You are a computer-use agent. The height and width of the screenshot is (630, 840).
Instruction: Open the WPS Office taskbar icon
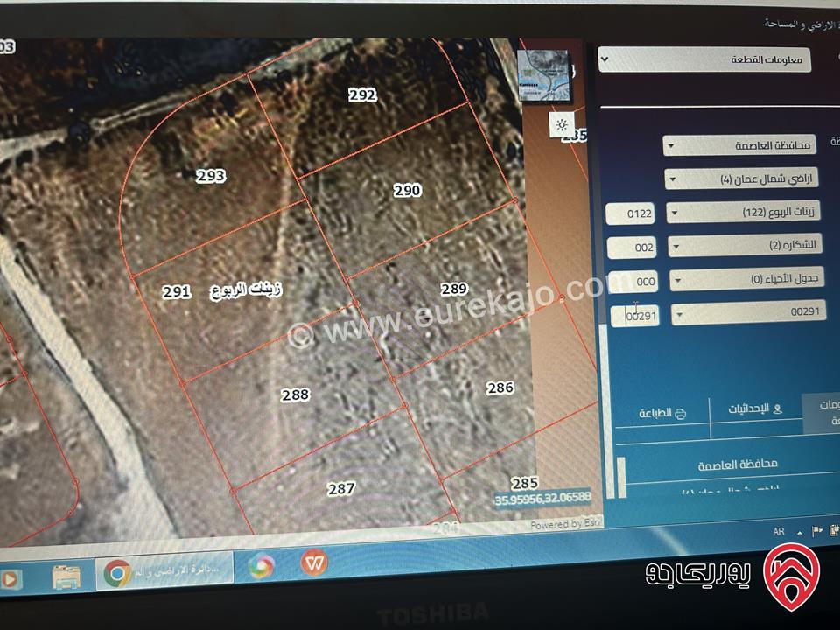coord(314,562)
